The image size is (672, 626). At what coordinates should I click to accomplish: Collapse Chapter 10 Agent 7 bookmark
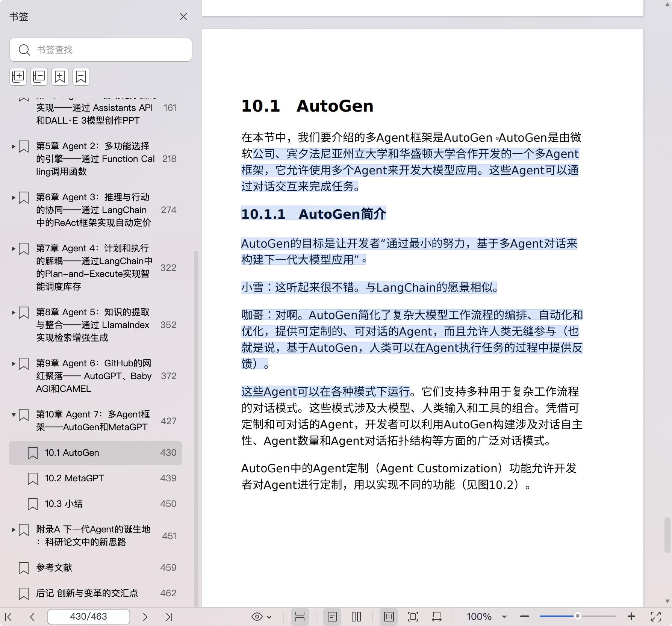click(x=14, y=414)
